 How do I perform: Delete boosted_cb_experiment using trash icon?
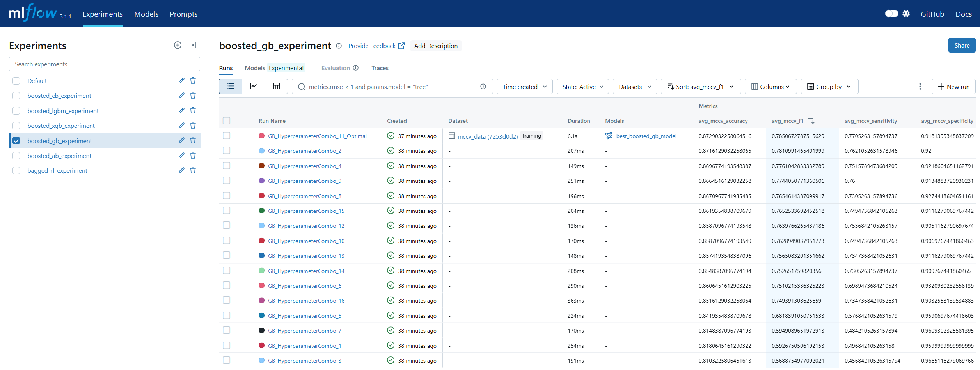tap(193, 96)
